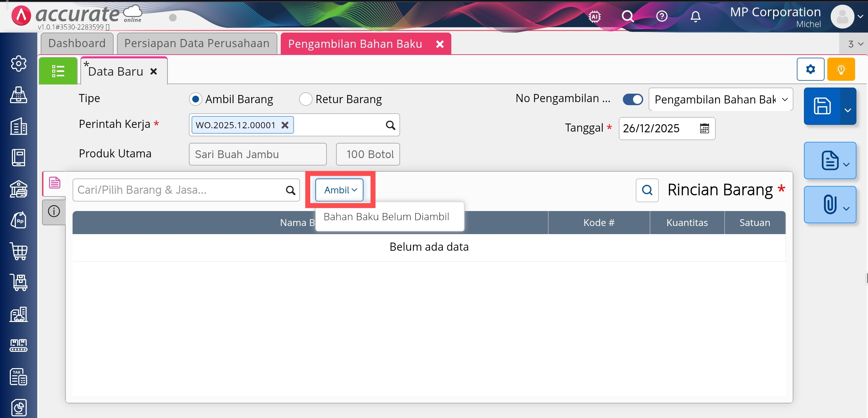The image size is (868, 418).
Task: Expand the save button dropdown arrow
Action: pos(848,110)
